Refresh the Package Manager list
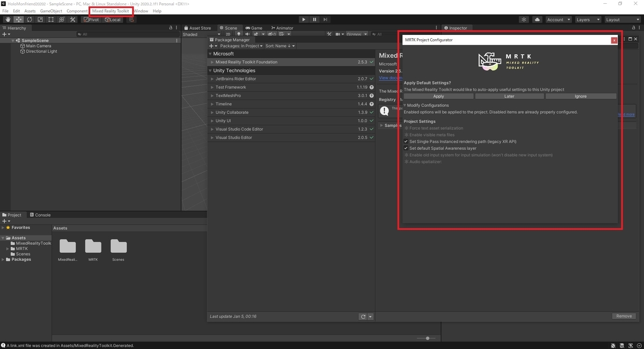The image size is (644, 349). pos(363,317)
